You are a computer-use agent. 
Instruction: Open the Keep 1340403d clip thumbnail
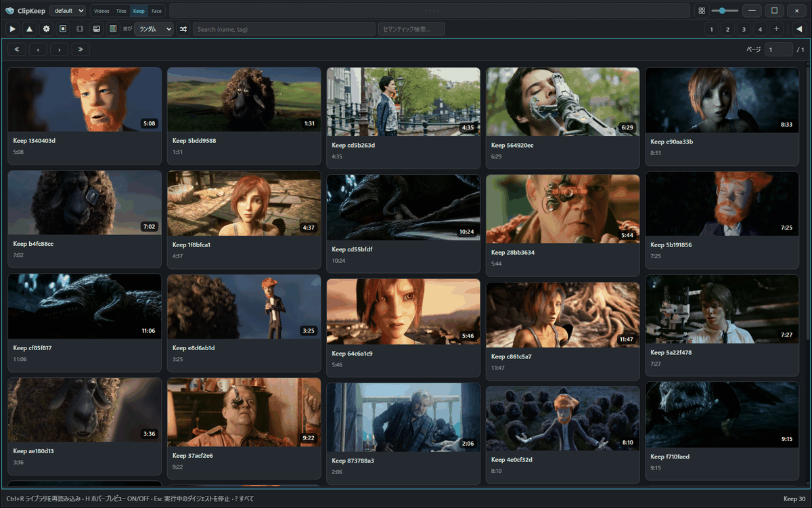pyautogui.click(x=85, y=100)
